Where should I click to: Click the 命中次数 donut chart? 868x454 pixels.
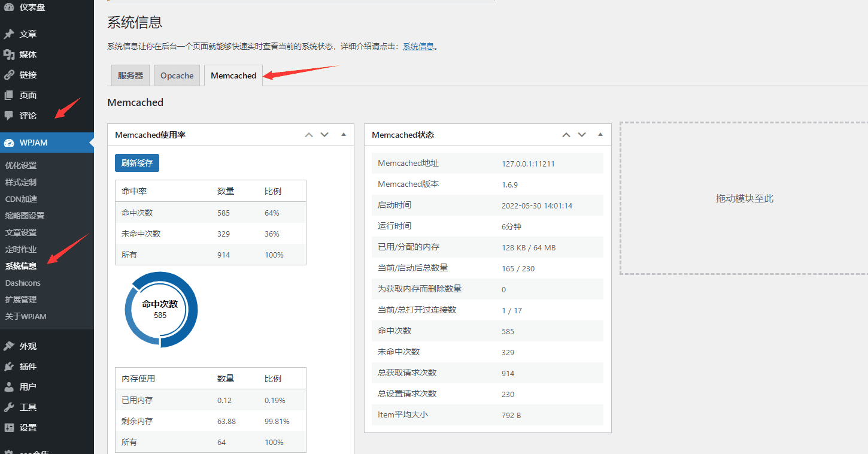click(x=160, y=310)
